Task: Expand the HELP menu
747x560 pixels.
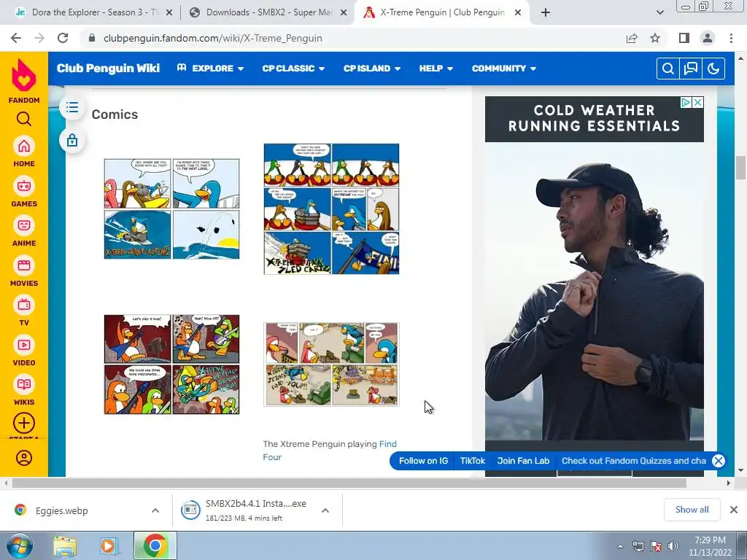Action: coord(436,69)
